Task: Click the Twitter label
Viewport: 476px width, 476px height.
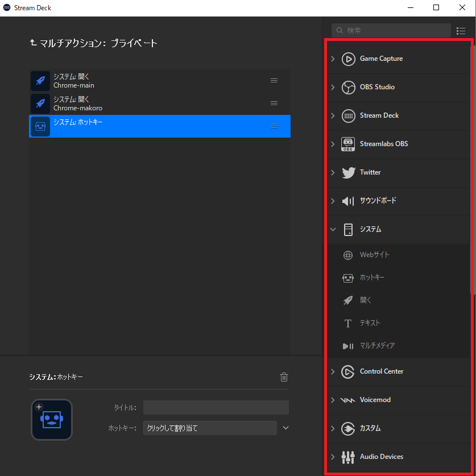Action: (x=370, y=172)
